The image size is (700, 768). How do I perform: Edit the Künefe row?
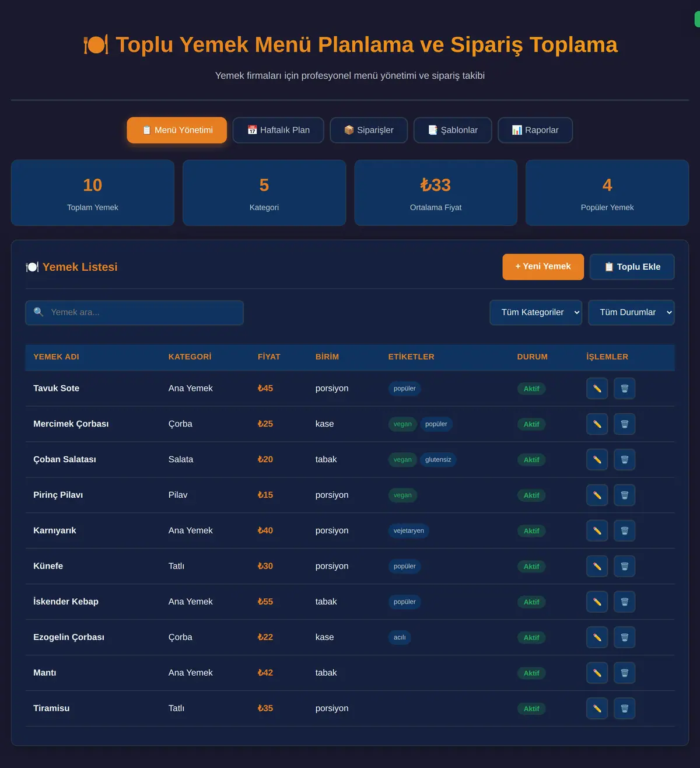coord(597,567)
